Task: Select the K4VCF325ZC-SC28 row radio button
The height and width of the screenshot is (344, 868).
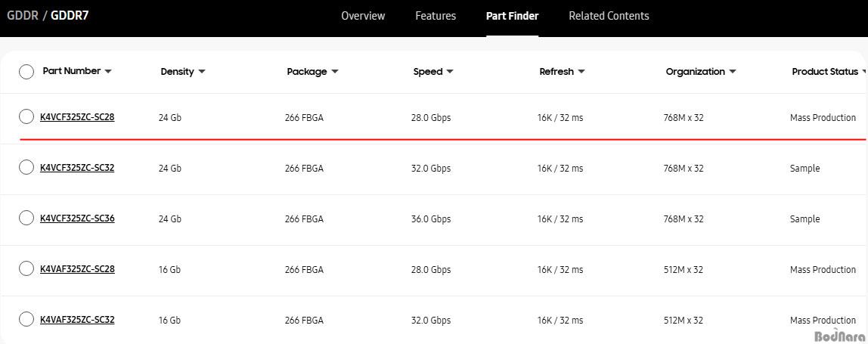Action: tap(26, 116)
